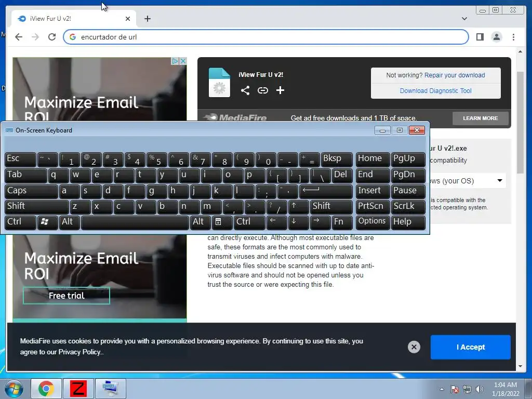Click the Windows logo key on keyboard
This screenshot has height=399, width=532.
[x=47, y=222]
